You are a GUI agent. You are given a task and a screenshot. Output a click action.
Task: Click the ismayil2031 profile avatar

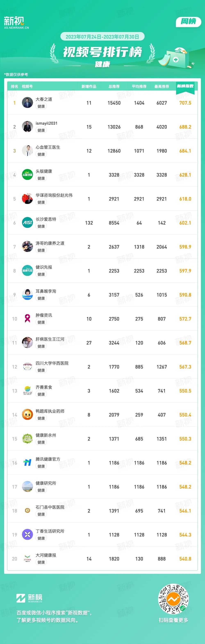[x=27, y=127]
